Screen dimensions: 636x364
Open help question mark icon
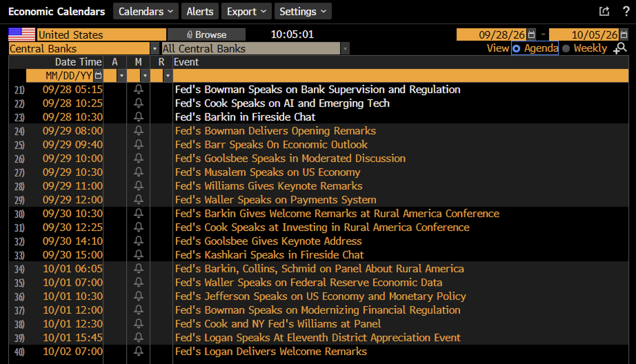[x=625, y=11]
